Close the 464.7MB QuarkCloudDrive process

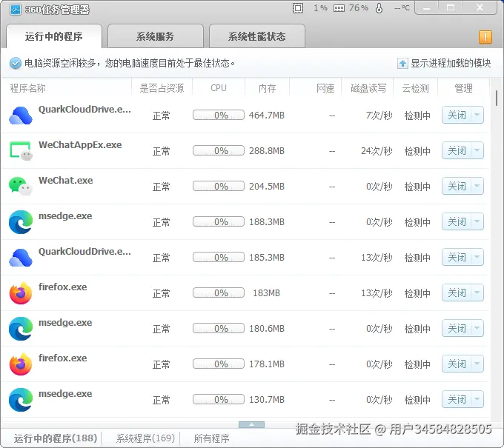click(457, 115)
